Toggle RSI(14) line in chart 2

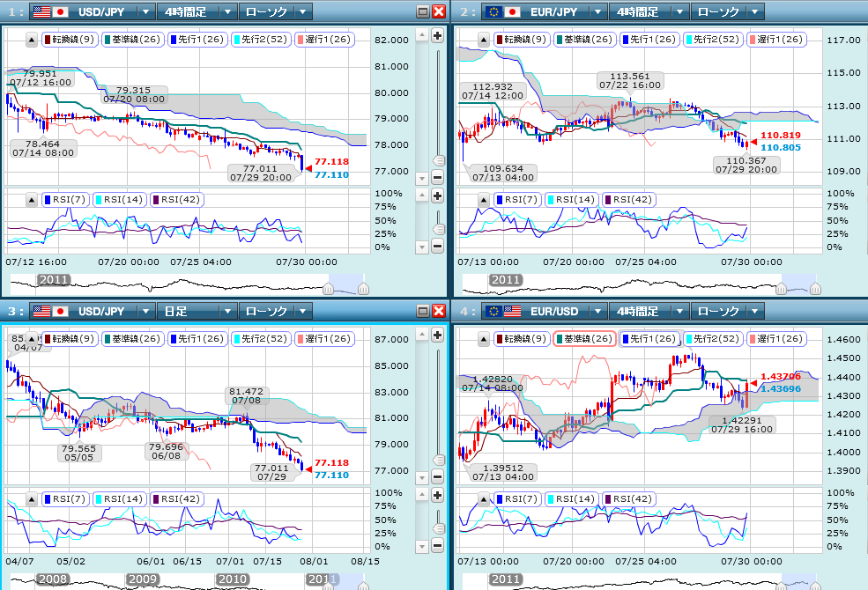tap(571, 200)
